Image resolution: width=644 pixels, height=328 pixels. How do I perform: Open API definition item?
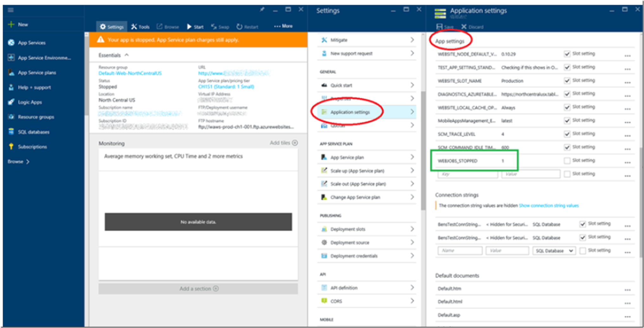pyautogui.click(x=367, y=288)
